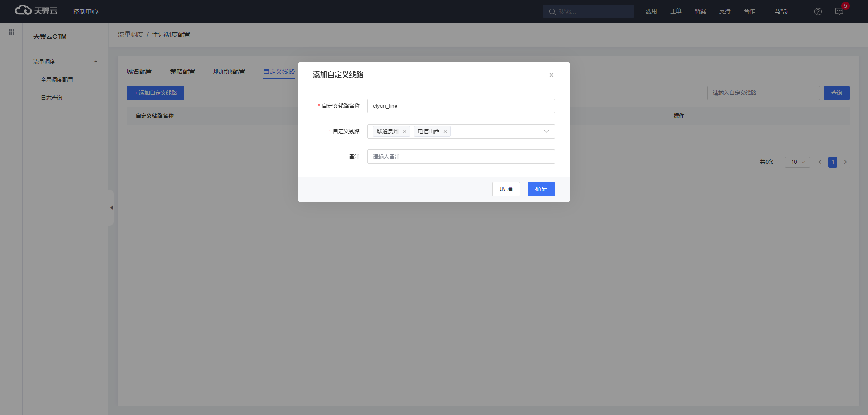Click the 操作 column header
This screenshot has height=415, width=868.
(679, 116)
